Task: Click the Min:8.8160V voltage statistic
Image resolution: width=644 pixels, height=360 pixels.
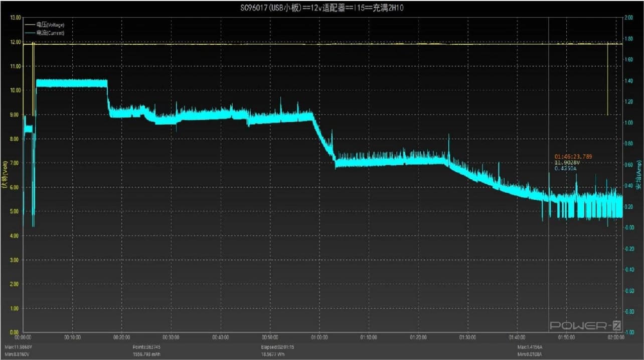Action: [18, 354]
